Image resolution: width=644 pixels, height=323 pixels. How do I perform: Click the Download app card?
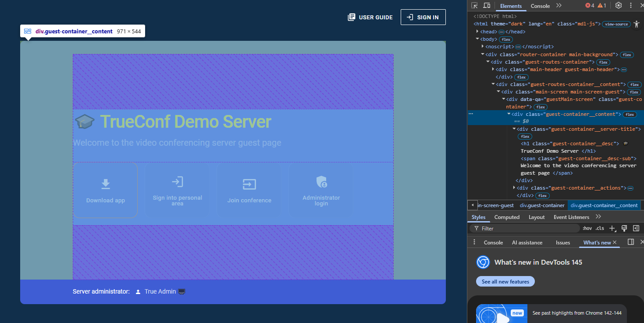105,190
